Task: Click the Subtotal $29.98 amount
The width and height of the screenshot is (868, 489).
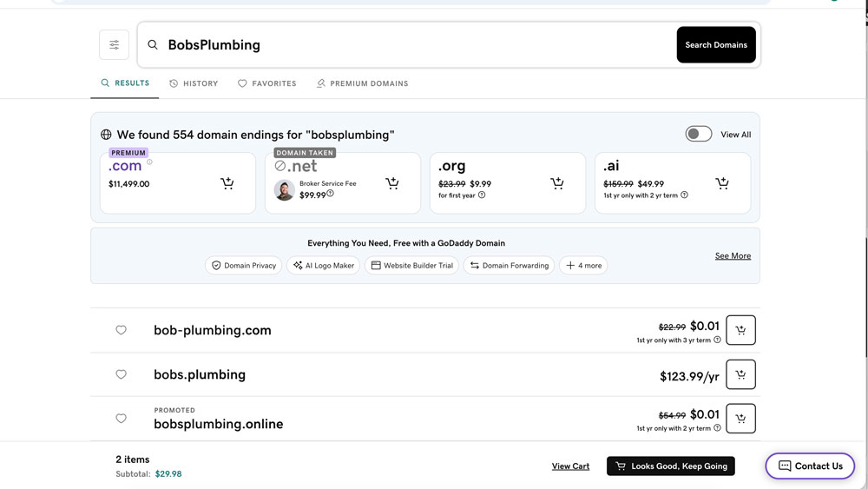Action: pos(168,474)
